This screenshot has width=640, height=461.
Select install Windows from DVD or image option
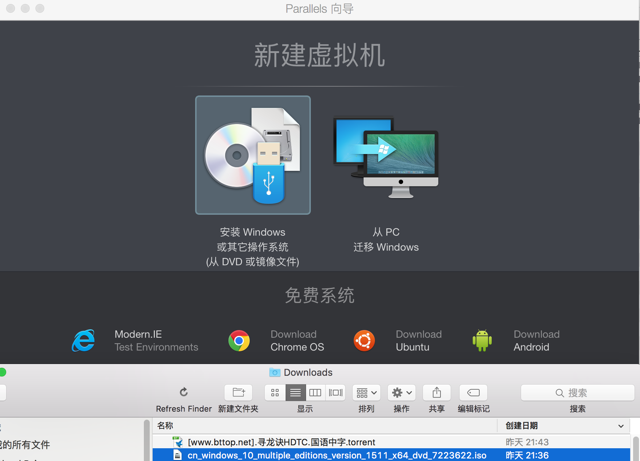coord(253,155)
